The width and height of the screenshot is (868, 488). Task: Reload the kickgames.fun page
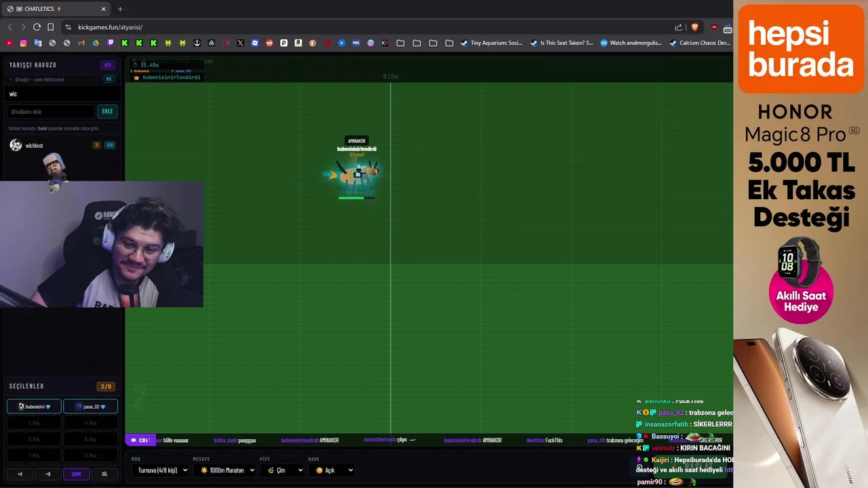(37, 27)
